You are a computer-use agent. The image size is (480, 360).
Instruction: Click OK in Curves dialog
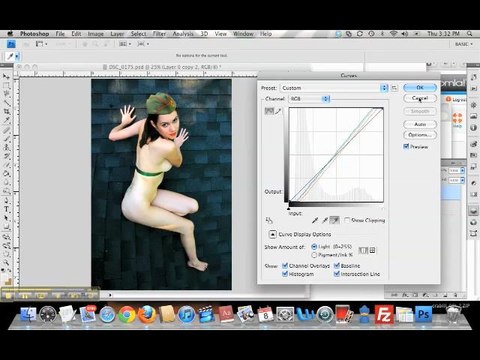coord(420,87)
